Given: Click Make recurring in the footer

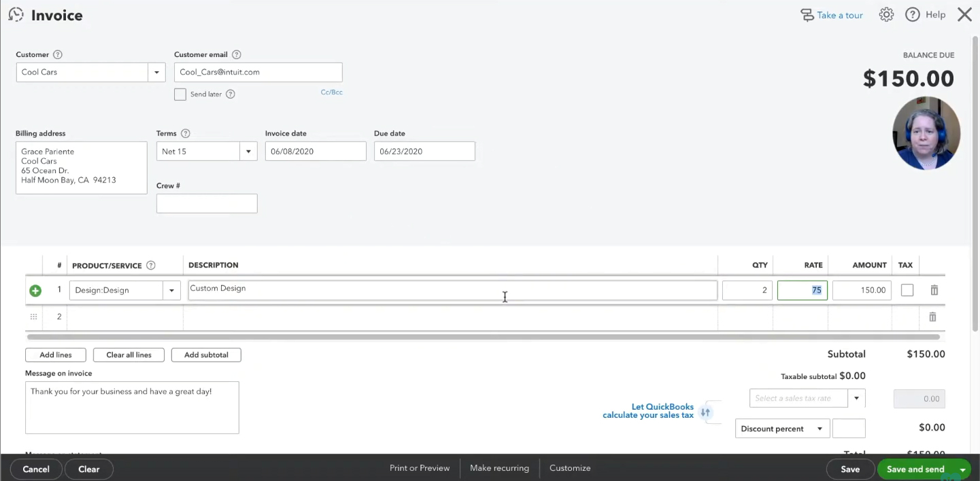Looking at the screenshot, I should click(499, 468).
